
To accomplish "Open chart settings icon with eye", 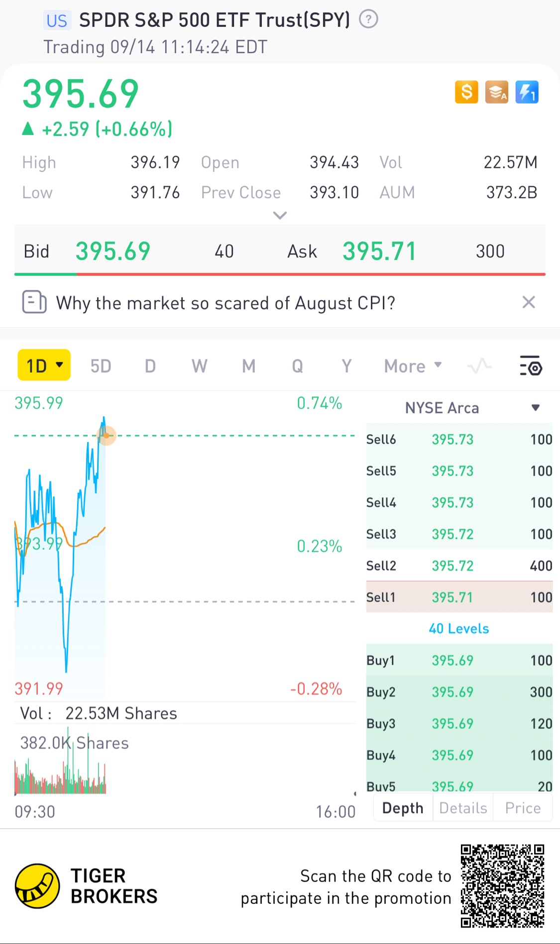I will [531, 366].
